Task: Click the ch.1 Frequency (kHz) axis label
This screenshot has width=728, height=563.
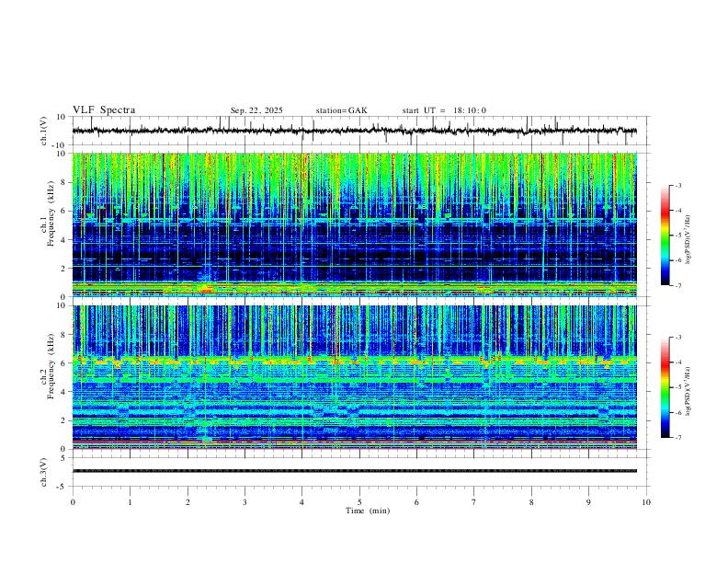Action: (48, 214)
